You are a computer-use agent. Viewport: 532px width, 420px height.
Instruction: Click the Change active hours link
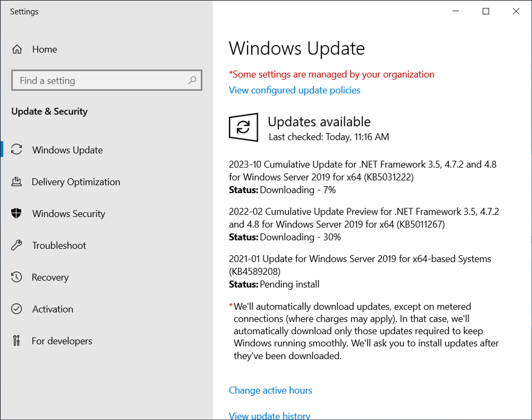click(270, 390)
